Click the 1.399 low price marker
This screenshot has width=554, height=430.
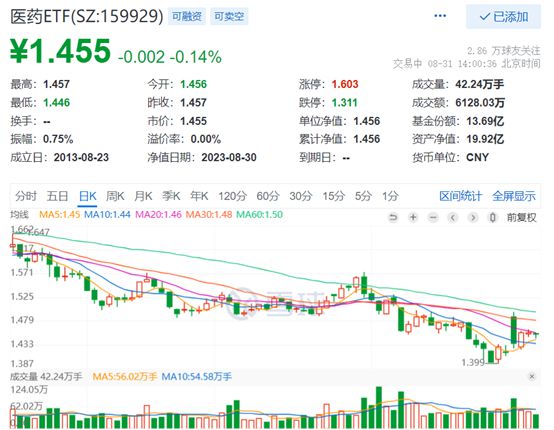pyautogui.click(x=473, y=363)
